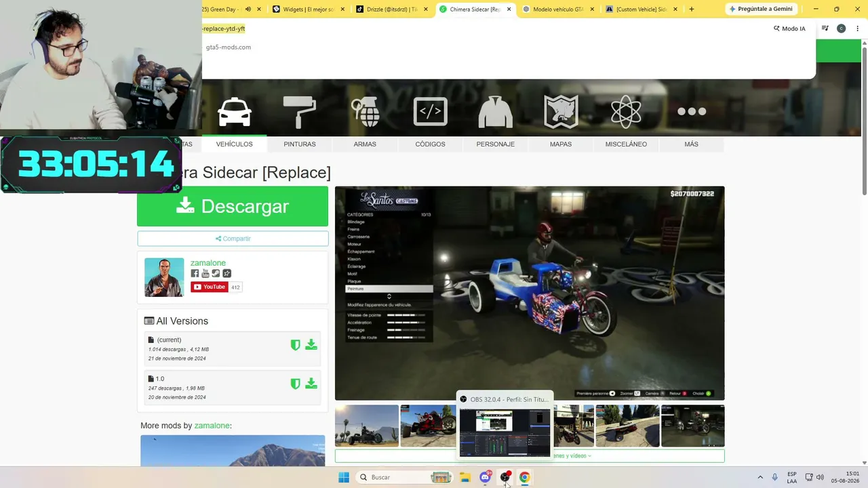Select the VEHÍCULOS menu label

[x=234, y=144]
